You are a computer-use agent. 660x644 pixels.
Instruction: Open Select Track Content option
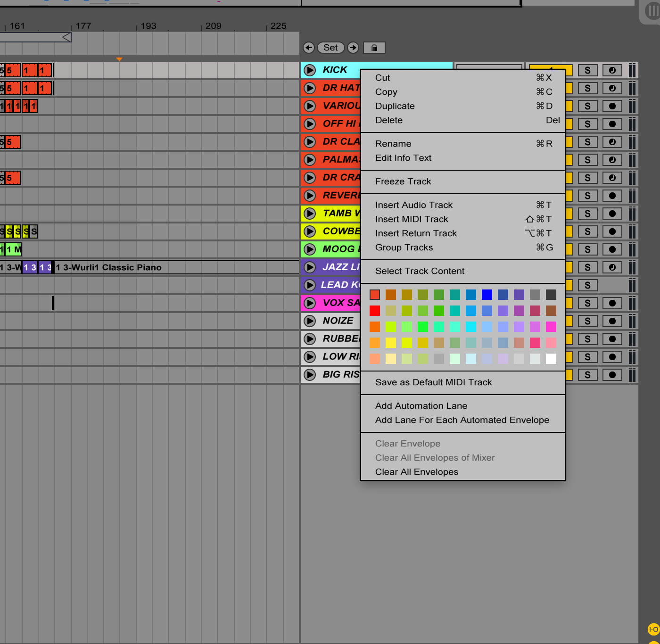(x=420, y=271)
